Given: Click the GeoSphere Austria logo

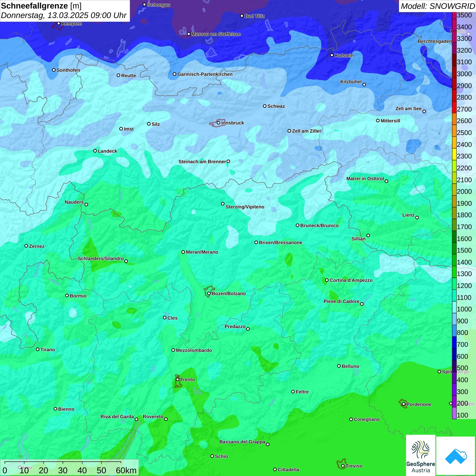Looking at the screenshot, I should tap(421, 455).
